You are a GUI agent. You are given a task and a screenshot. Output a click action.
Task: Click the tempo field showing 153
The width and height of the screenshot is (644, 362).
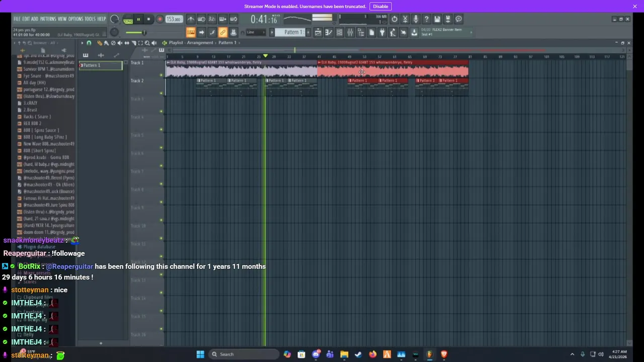(173, 19)
